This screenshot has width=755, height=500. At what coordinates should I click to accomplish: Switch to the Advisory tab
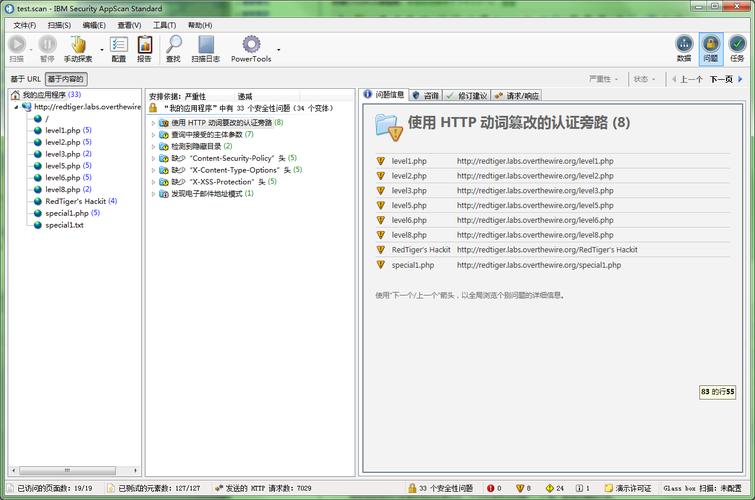[426, 96]
